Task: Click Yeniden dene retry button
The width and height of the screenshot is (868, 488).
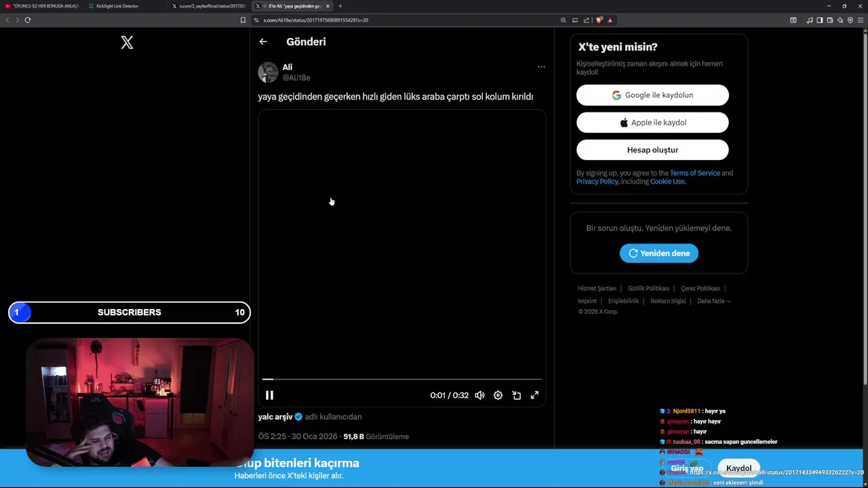Action: click(658, 253)
